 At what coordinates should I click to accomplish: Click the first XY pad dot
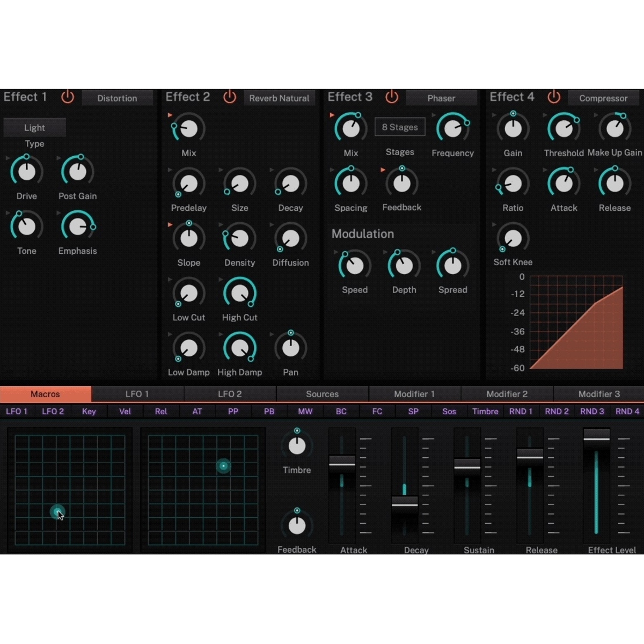[x=57, y=512]
